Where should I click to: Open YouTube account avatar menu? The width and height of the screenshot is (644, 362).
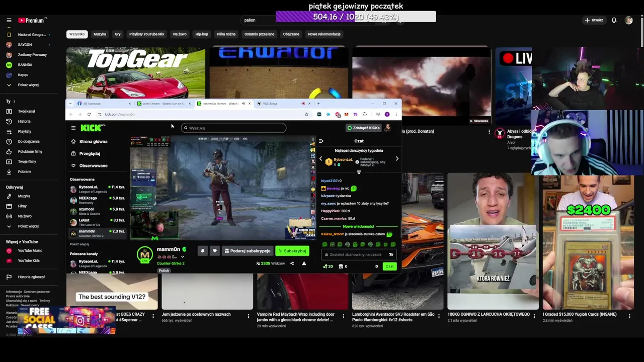point(628,20)
